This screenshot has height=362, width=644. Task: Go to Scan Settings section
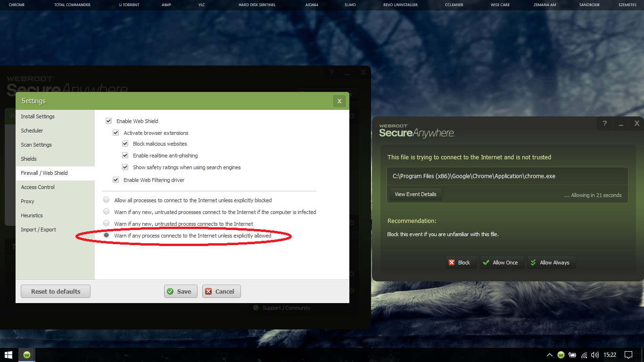click(x=55, y=145)
